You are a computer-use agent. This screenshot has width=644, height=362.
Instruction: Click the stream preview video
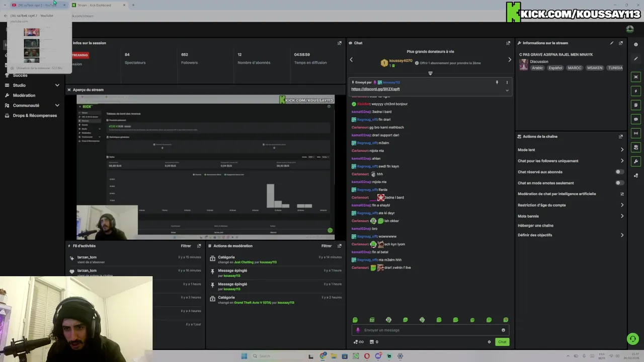[205, 167]
